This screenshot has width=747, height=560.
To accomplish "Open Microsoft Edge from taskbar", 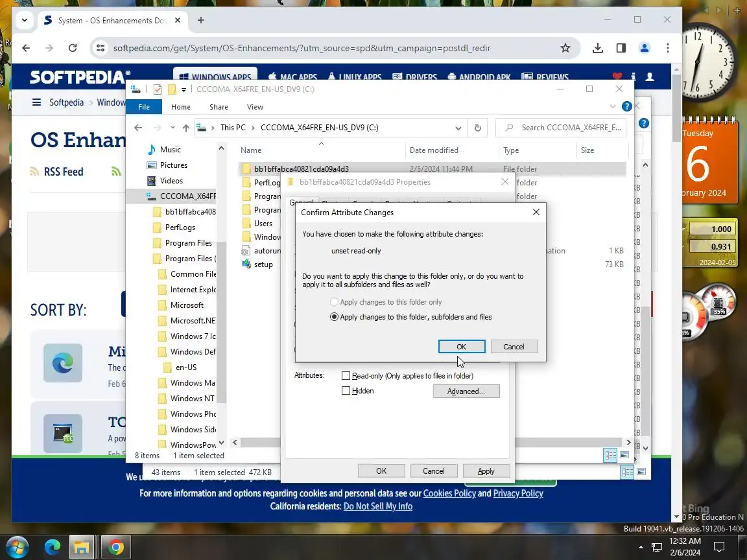I will [x=53, y=547].
